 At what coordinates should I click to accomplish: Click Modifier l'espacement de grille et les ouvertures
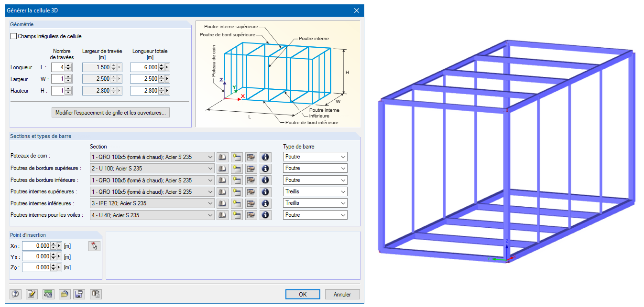click(x=110, y=112)
